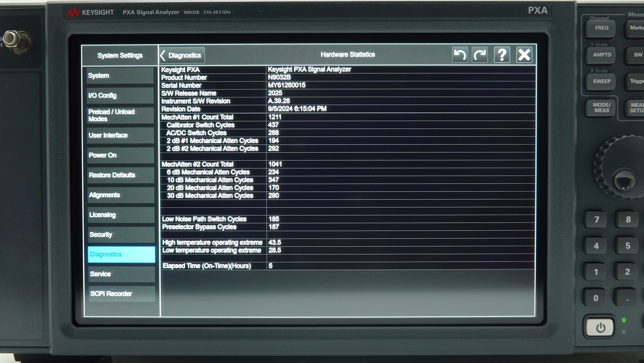
Task: Open Preload / Unload Modes tab
Action: 120,115
